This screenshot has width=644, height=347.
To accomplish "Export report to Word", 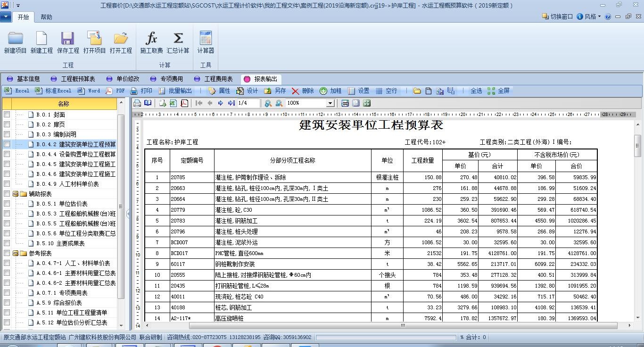I will (89, 91).
